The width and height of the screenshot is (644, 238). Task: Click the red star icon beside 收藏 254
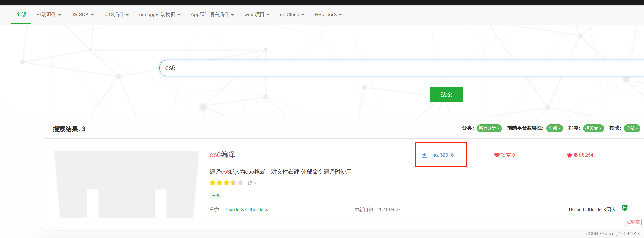(x=570, y=155)
